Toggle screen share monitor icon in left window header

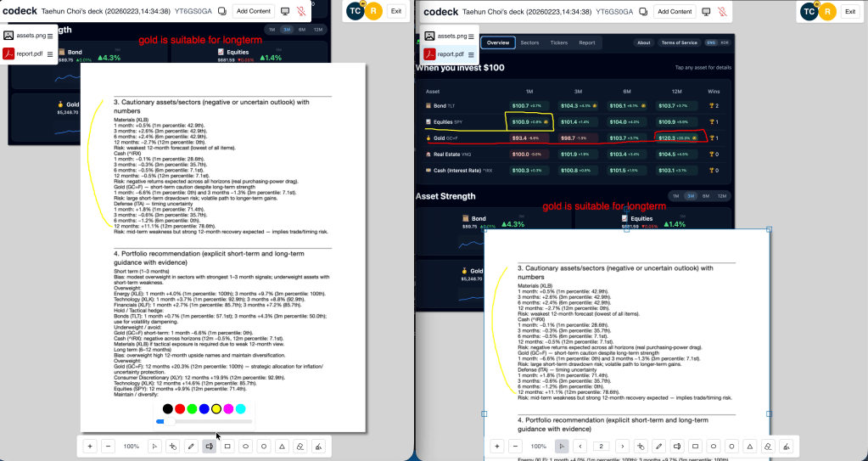(x=285, y=11)
